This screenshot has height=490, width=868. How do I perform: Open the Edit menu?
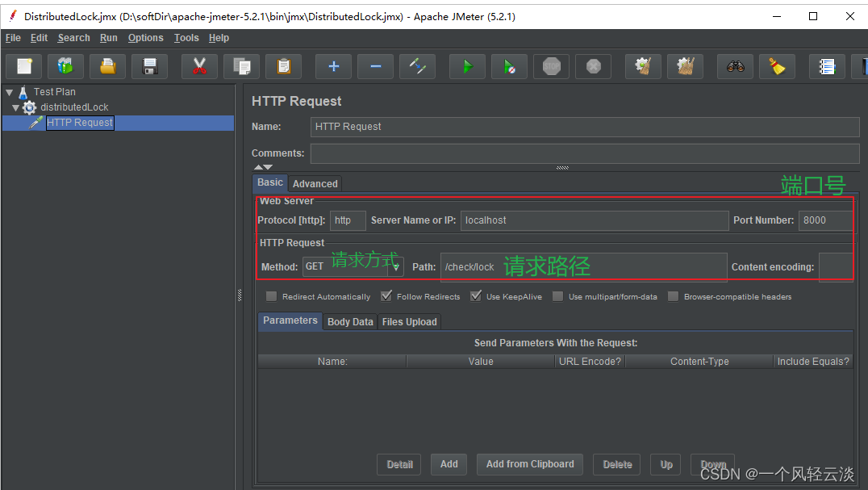pyautogui.click(x=39, y=38)
